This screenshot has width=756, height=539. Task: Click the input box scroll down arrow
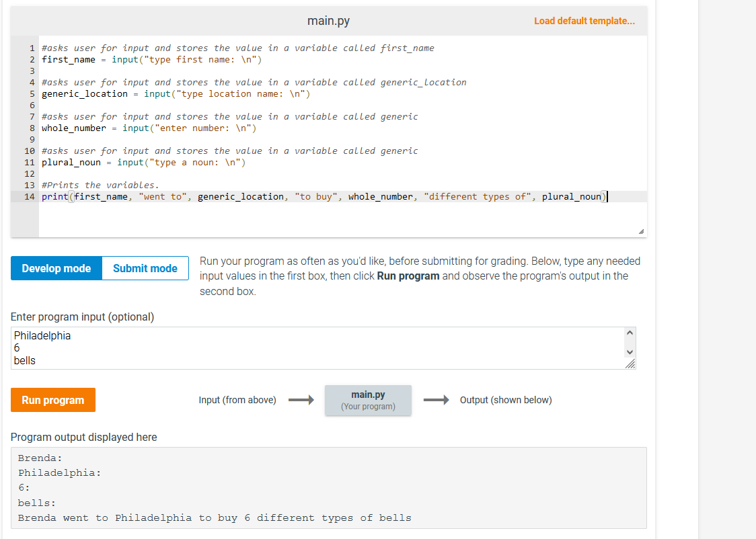pyautogui.click(x=629, y=352)
